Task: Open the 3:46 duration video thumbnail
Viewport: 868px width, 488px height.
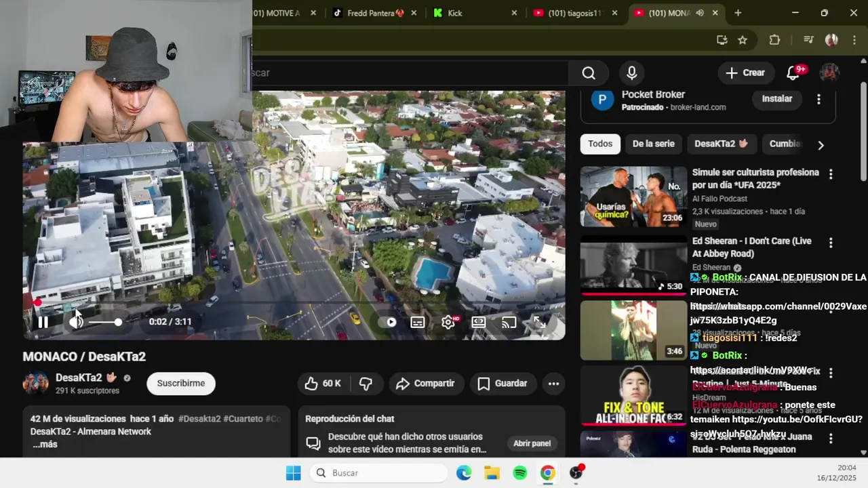Action: coord(633,330)
